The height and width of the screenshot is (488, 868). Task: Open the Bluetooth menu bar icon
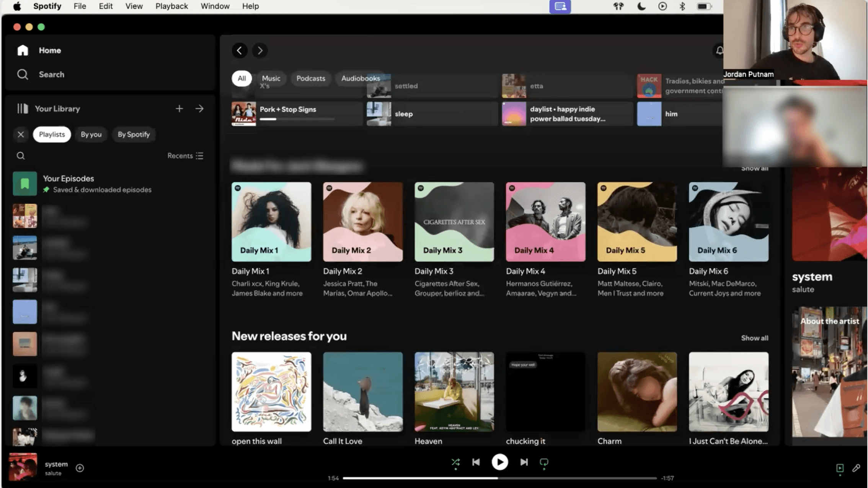pos(682,6)
